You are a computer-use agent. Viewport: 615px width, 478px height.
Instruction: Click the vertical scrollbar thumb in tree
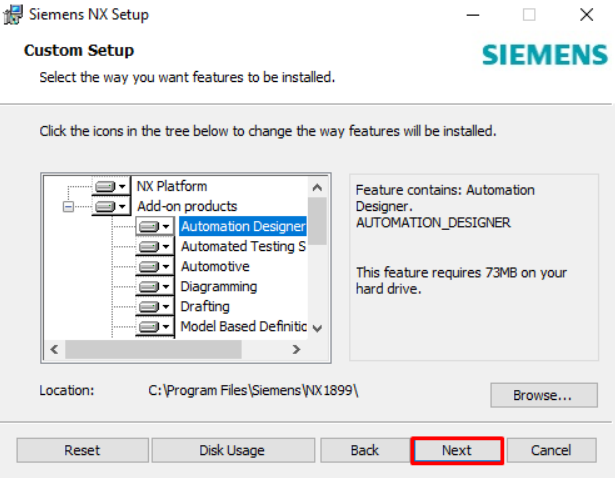click(317, 221)
